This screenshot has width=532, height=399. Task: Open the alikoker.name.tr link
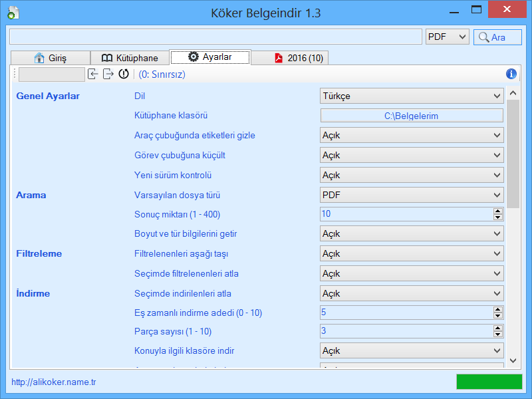tap(54, 382)
